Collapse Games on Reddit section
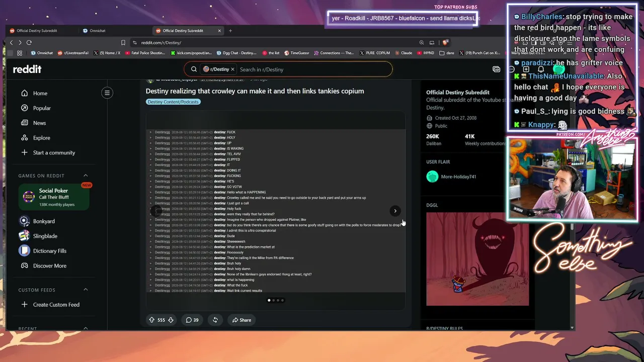 point(86,175)
